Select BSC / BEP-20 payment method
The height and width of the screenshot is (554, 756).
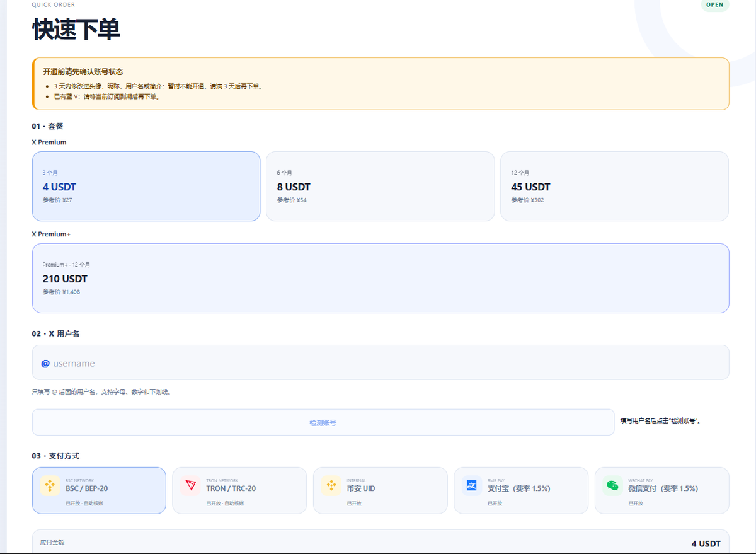(x=99, y=490)
